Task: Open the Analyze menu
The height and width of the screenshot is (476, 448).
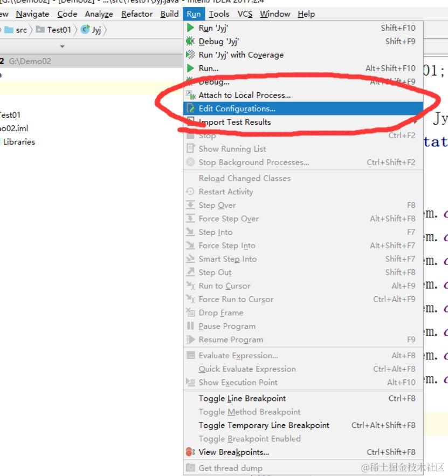Action: pos(99,14)
